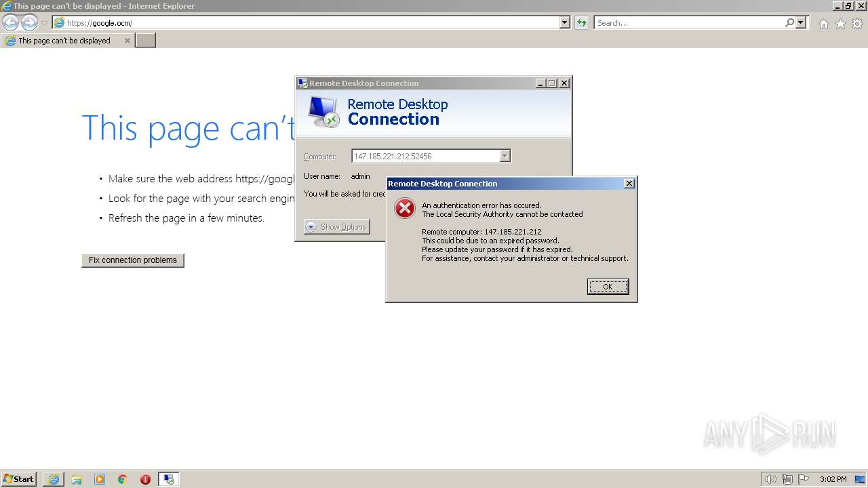Open Windows Media Player taskbar icon
This screenshot has height=488, width=868.
[100, 479]
